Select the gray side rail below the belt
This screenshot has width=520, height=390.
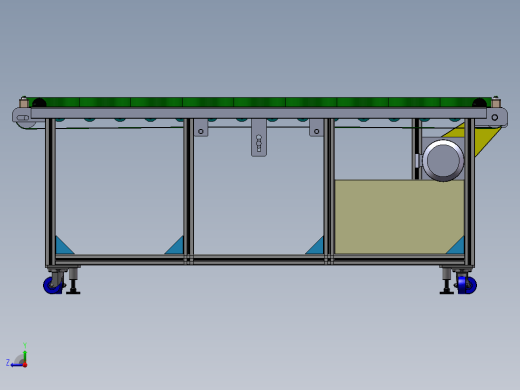(259, 113)
